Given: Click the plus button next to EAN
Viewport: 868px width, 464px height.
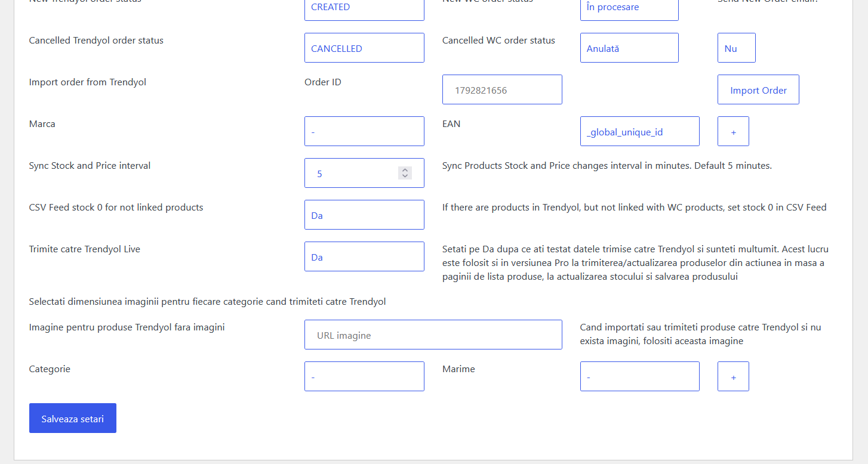Looking at the screenshot, I should pos(733,131).
